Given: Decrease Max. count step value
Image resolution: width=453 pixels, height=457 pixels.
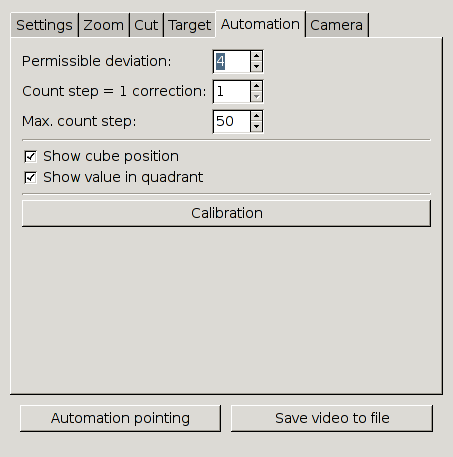Looking at the screenshot, I should (x=256, y=126).
